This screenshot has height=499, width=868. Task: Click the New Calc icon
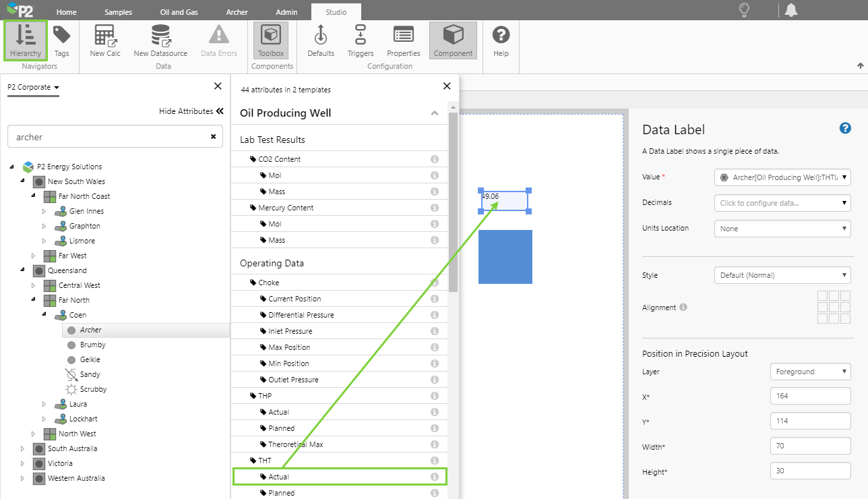point(104,40)
